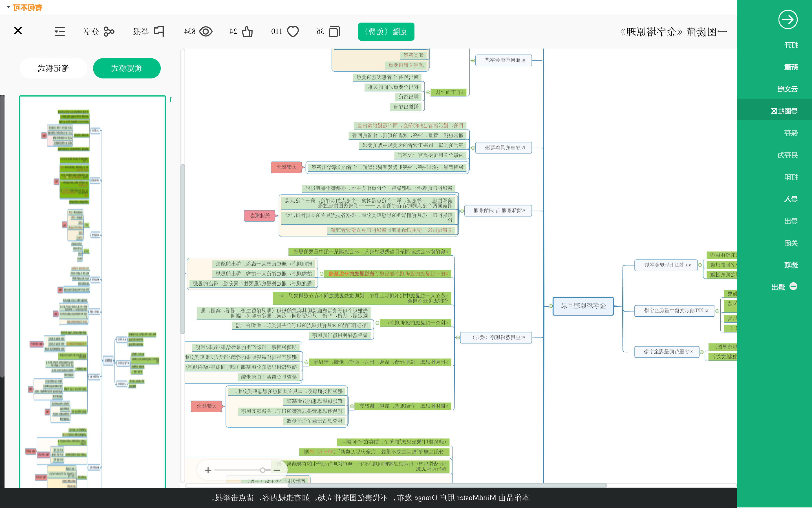Viewport: 812px width, 508px height.
Task: Collapse node v.演绎推理与归纳推理
Action: (x=462, y=211)
